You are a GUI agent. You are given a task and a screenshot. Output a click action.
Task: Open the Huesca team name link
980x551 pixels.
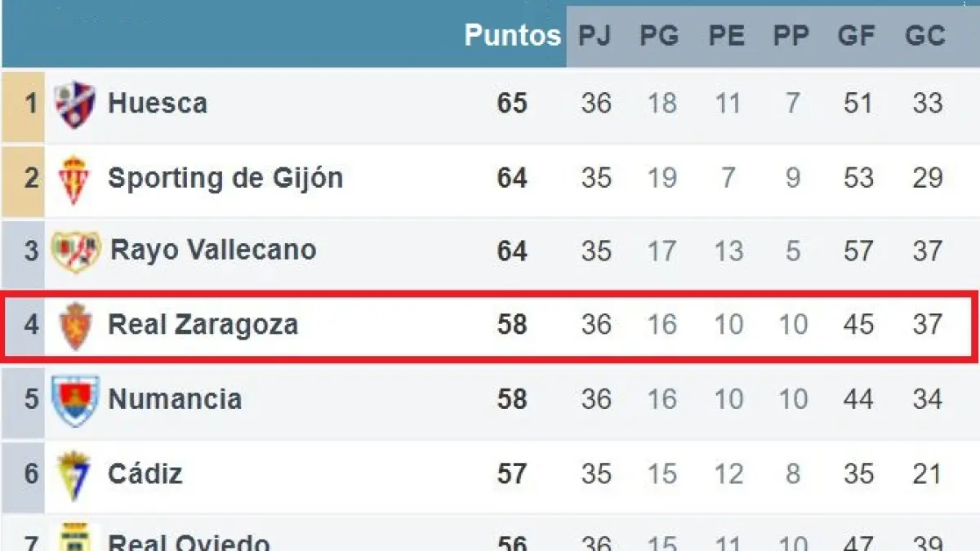[158, 104]
